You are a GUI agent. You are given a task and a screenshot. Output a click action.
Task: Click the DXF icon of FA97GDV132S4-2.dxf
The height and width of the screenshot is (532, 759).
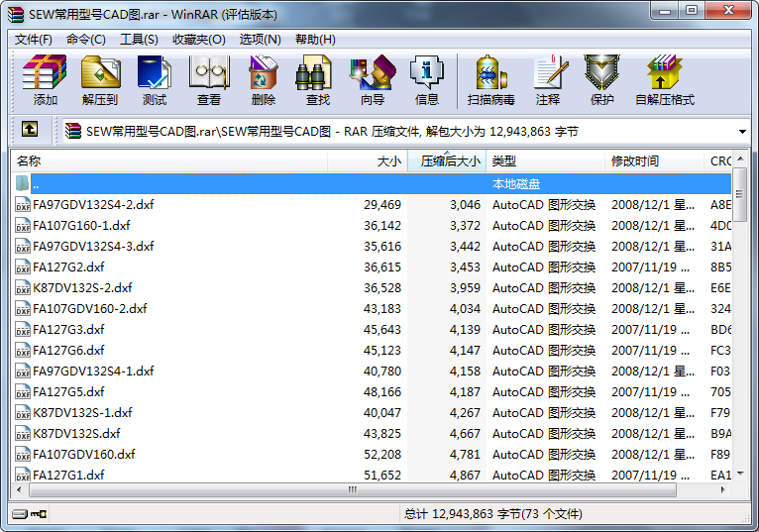[x=23, y=205]
